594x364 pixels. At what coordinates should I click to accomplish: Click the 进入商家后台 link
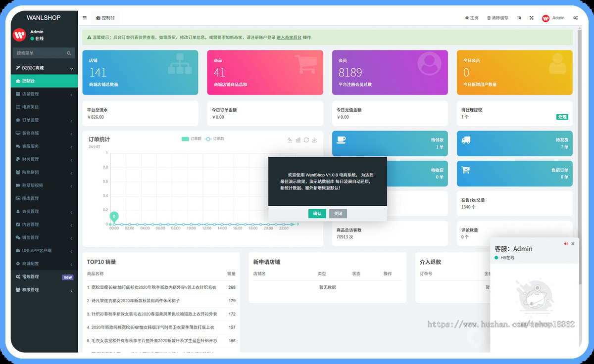click(289, 38)
